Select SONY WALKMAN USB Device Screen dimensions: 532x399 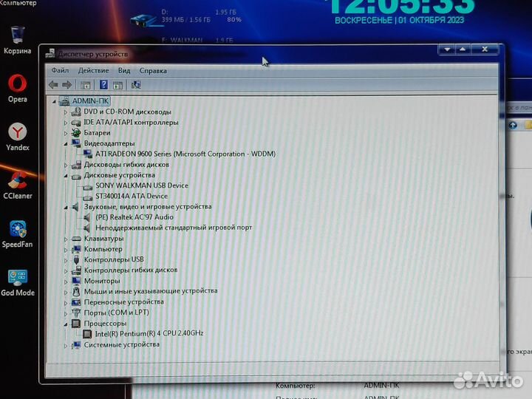pos(142,185)
